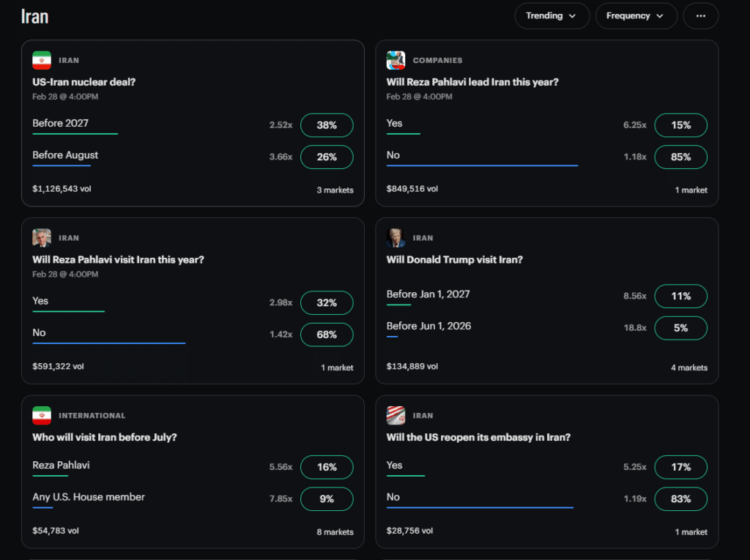Click the flag icon on International card

point(42,416)
